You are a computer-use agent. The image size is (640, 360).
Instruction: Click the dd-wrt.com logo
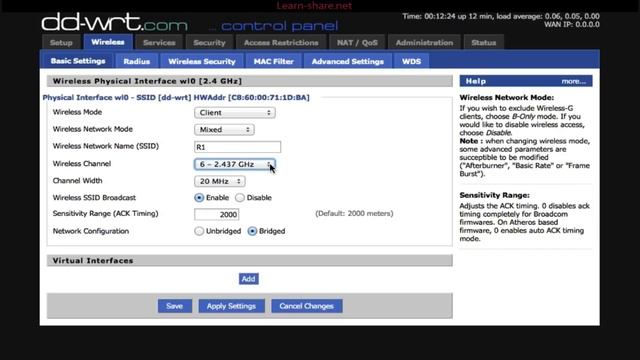tap(114, 23)
